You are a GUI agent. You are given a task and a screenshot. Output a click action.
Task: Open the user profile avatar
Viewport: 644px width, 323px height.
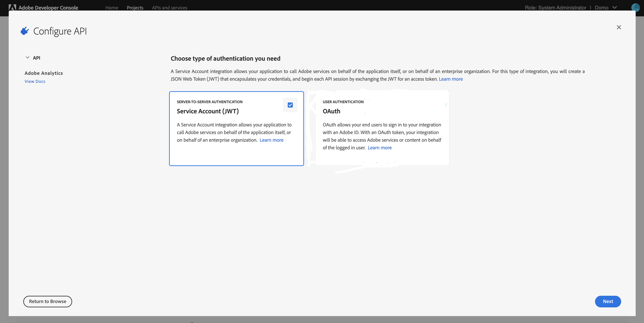click(635, 7)
